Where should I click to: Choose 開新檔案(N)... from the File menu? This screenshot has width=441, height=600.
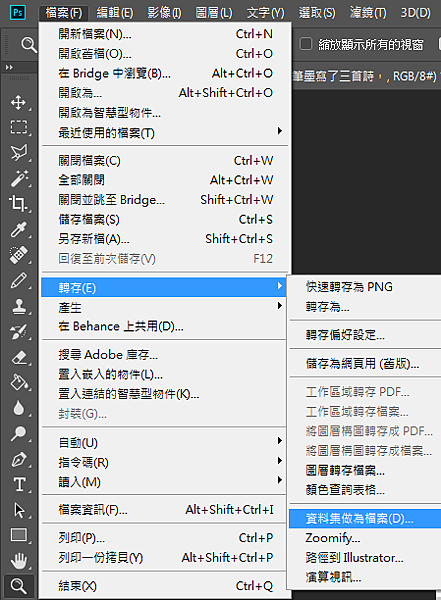click(x=164, y=34)
